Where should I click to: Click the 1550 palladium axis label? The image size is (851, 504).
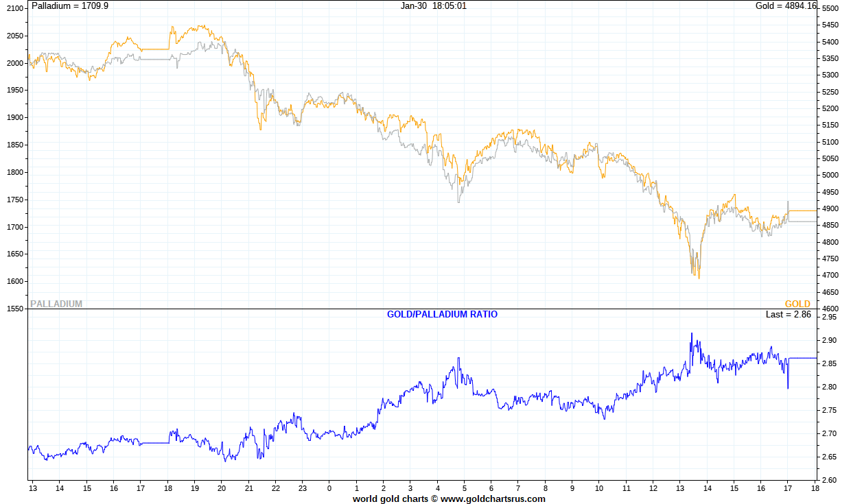14,309
